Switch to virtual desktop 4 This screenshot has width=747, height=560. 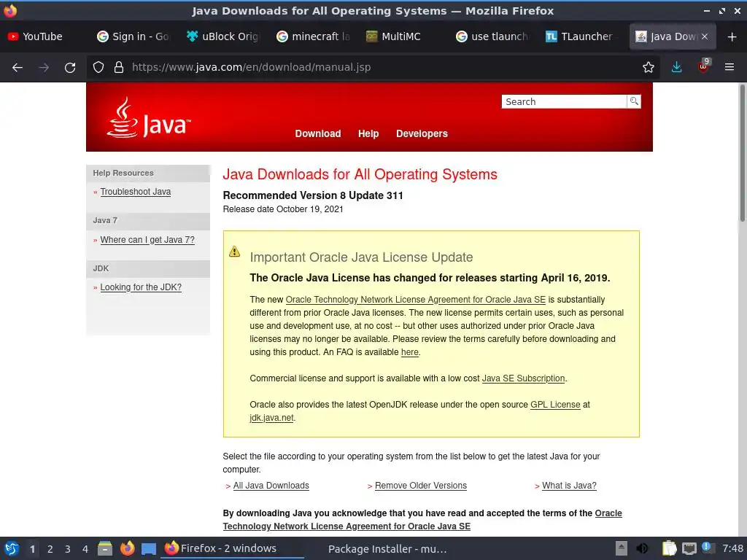[x=85, y=549]
